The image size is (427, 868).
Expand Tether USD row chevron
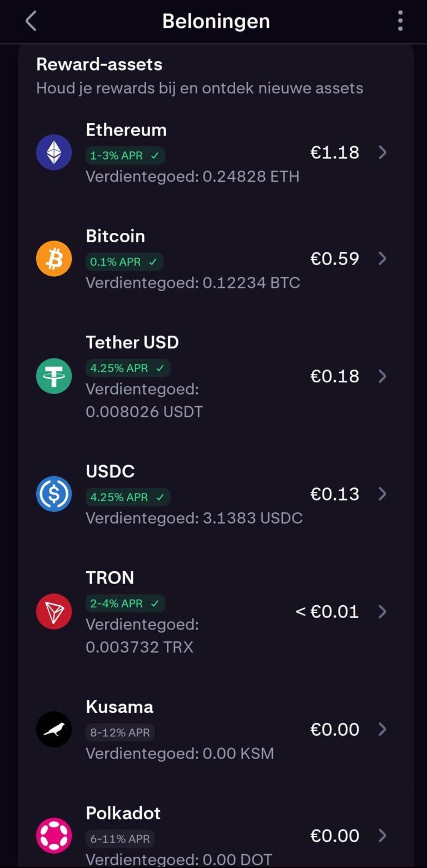[383, 376]
